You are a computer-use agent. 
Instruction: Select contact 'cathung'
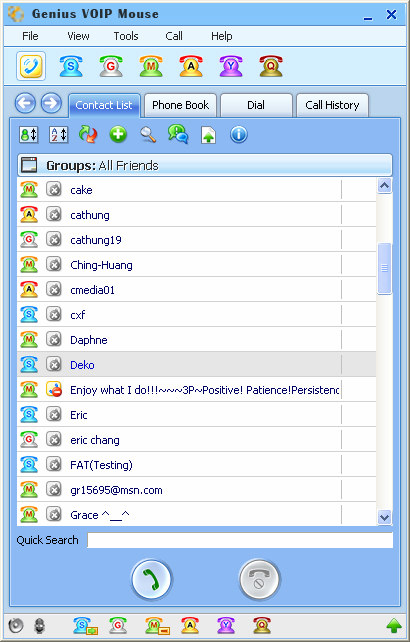tap(197, 215)
